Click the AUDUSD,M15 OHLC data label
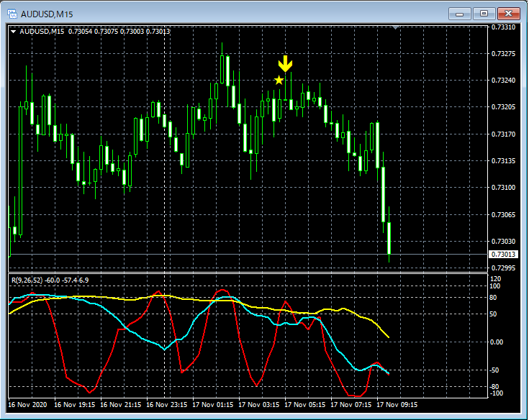Image resolution: width=529 pixels, height=420 pixels. (x=95, y=32)
